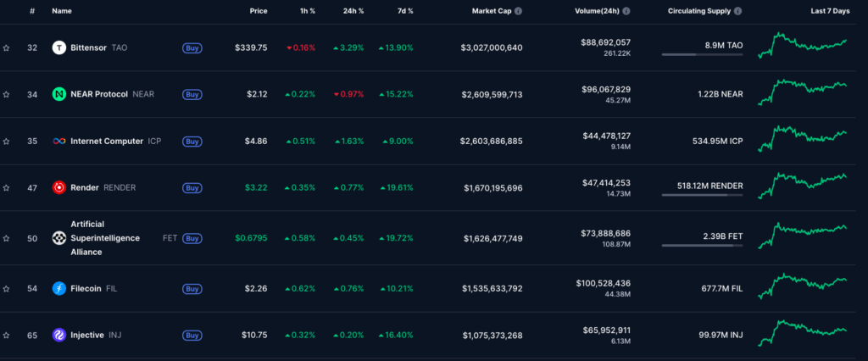Click NEAR volume $96,067,829
This screenshot has width=868, height=361.
pos(605,89)
